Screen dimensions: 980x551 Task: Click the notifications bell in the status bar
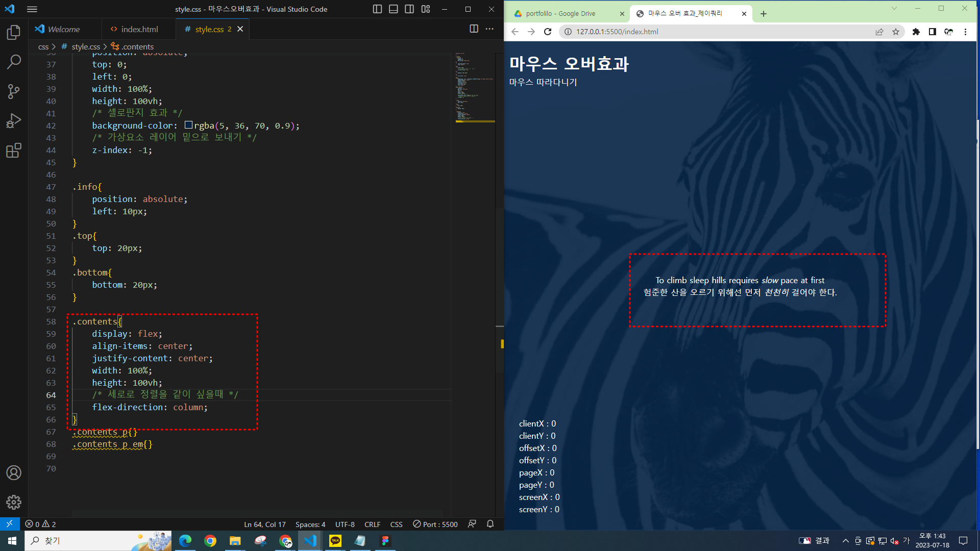tap(490, 524)
